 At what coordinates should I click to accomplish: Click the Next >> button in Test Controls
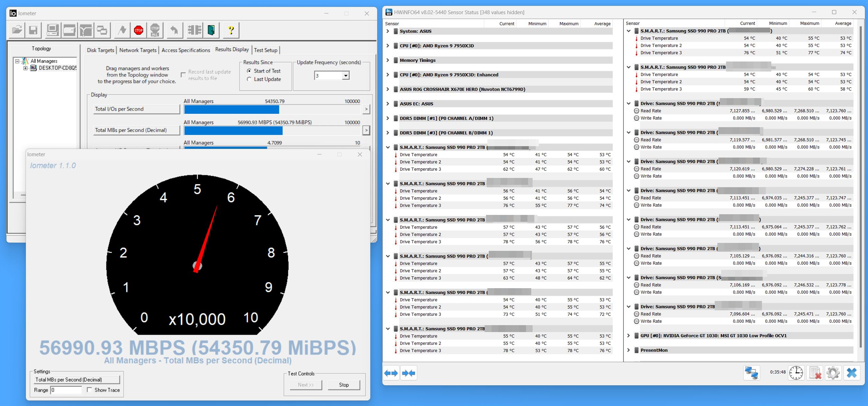pos(306,385)
